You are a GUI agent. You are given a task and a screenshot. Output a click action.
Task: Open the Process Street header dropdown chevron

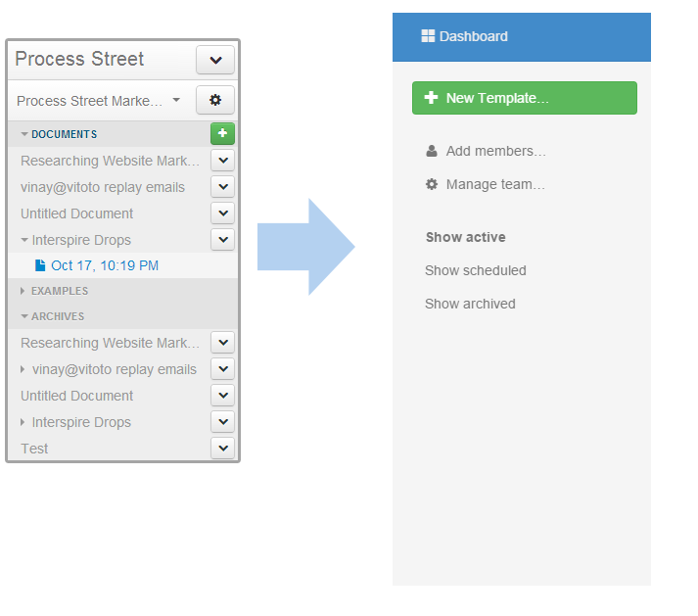215,60
